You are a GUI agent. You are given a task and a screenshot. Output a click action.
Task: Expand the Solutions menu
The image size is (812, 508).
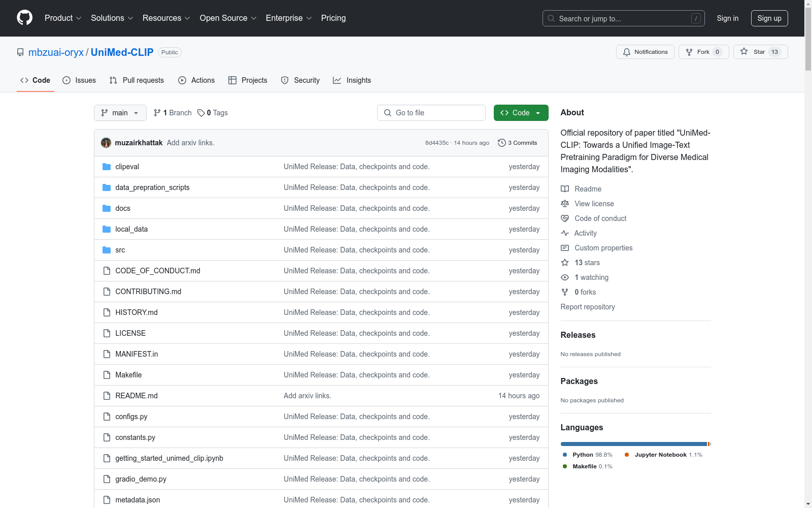112,18
